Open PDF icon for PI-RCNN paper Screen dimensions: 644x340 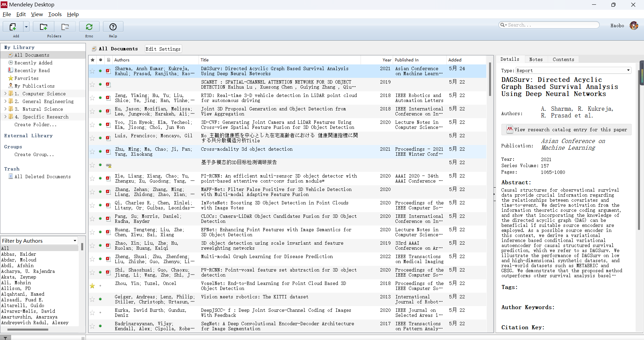(108, 179)
